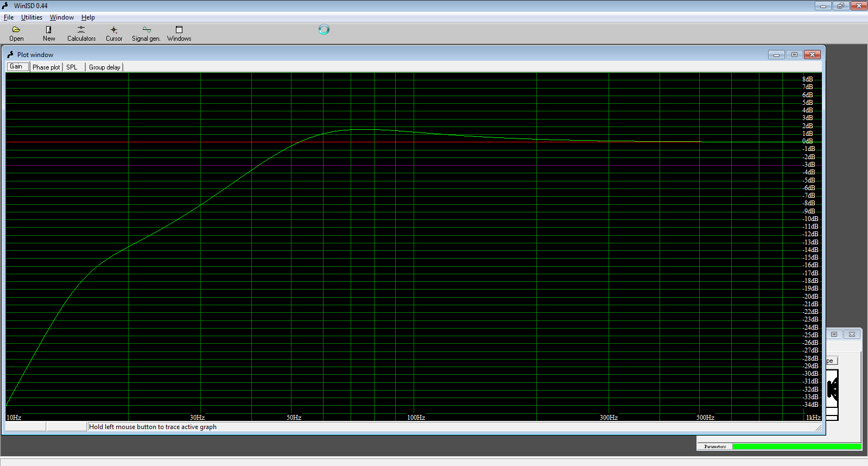Image resolution: width=868 pixels, height=466 pixels.
Task: Open the Help menu
Action: coord(88,17)
